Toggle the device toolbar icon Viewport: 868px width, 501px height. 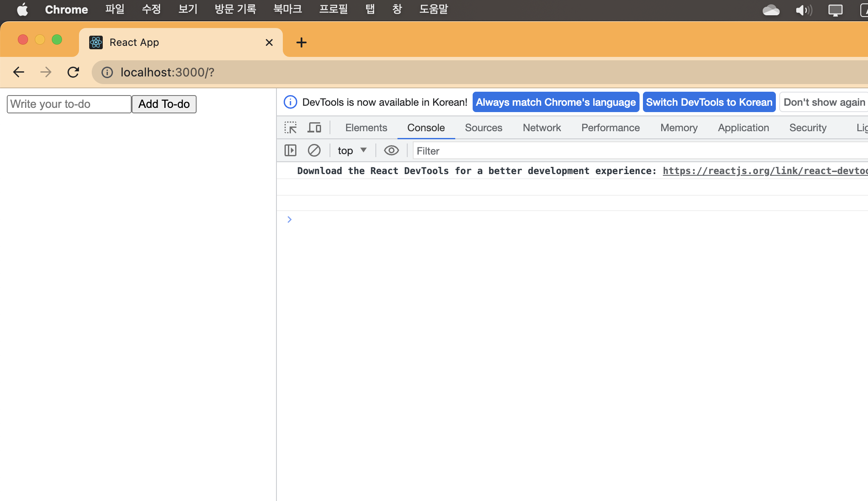[314, 128]
